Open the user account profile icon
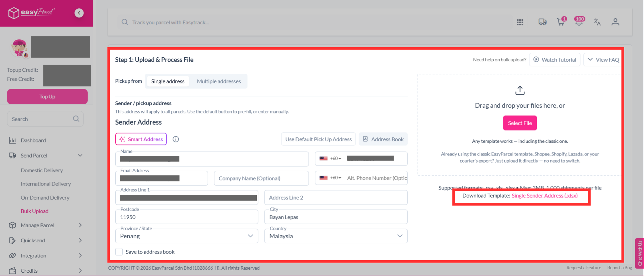The width and height of the screenshot is (644, 276). click(615, 22)
